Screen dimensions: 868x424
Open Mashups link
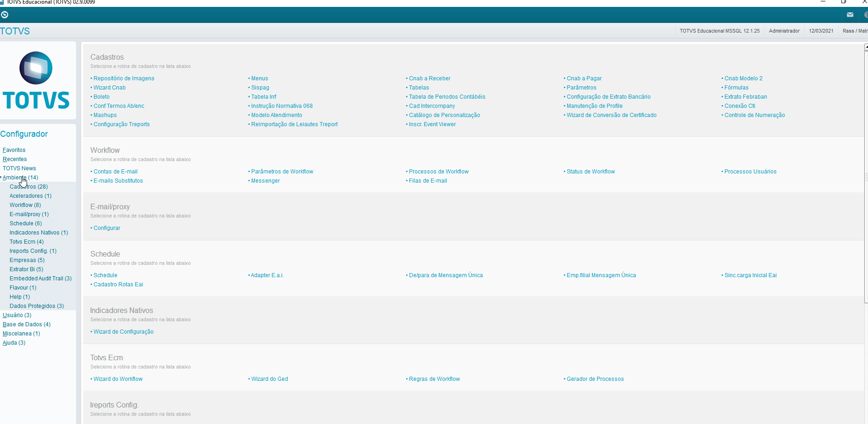tap(105, 115)
